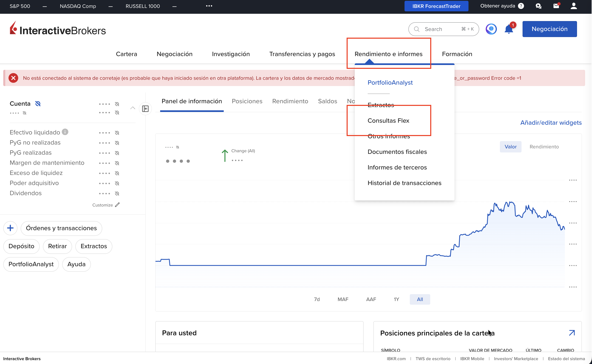This screenshot has height=364, width=592.
Task: Select the MAF chart range
Action: [343, 299]
